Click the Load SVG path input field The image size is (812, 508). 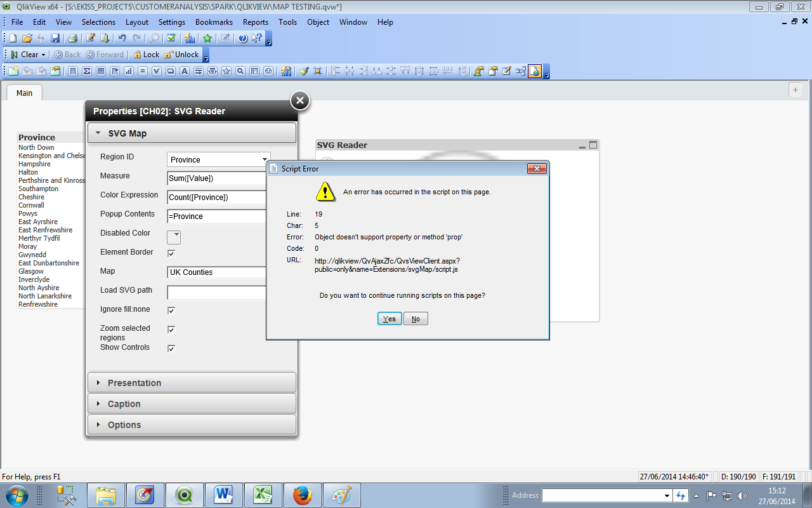[x=217, y=293]
